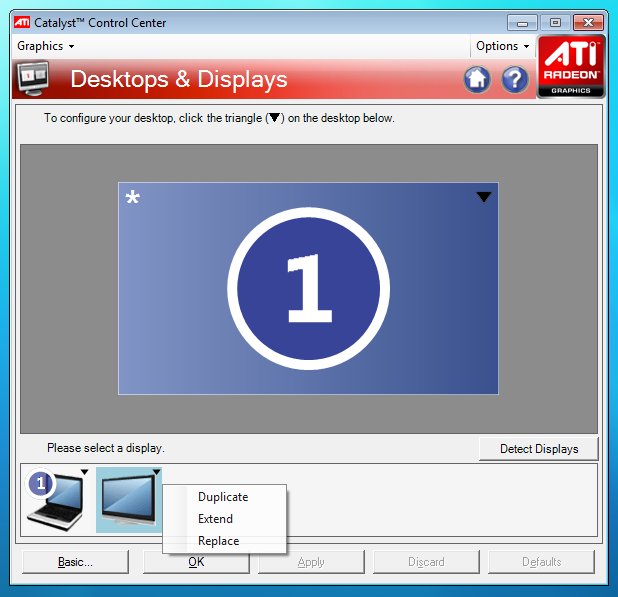Close the Catalyst Control Center window
The image size is (618, 597).
pos(588,23)
